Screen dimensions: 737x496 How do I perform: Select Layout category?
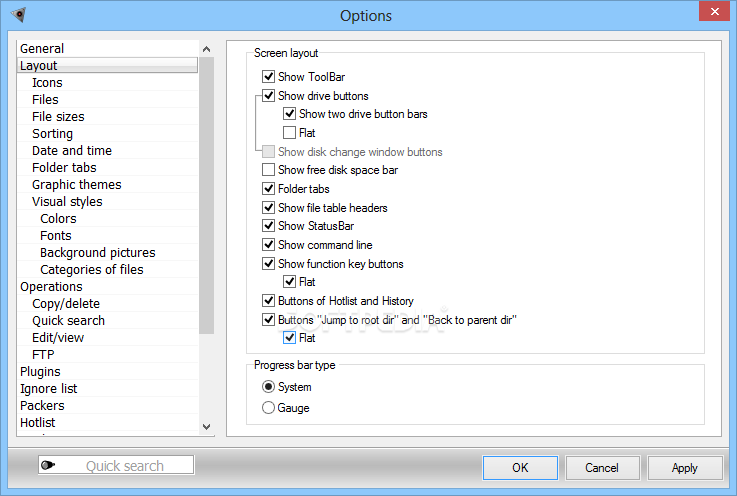(x=108, y=65)
